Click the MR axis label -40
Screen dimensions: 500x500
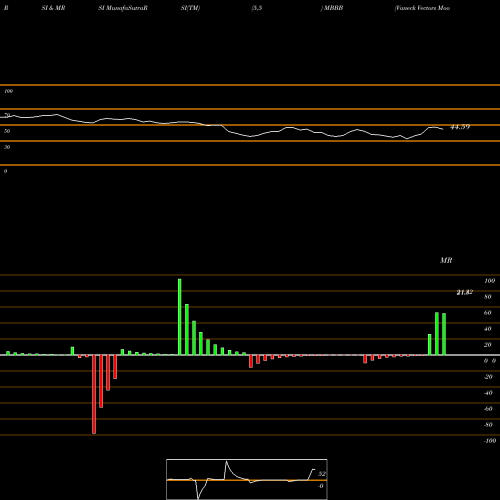pyautogui.click(x=488, y=393)
